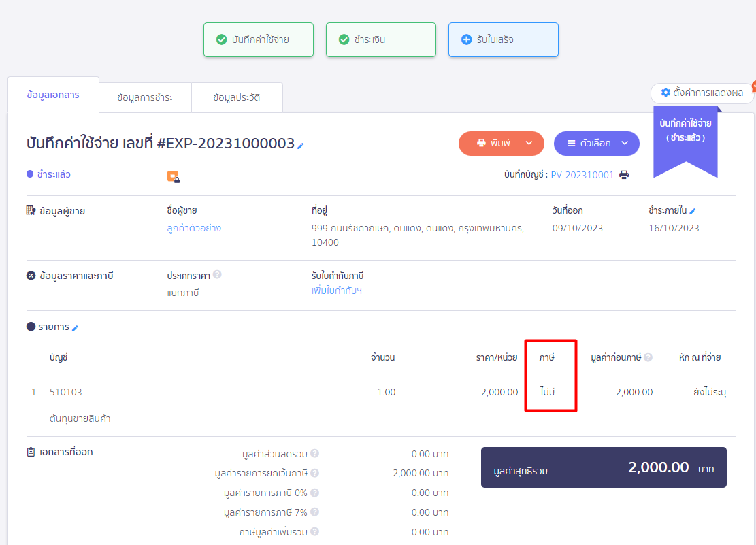Expand the พิมพ์ print dropdown arrow

529,144
